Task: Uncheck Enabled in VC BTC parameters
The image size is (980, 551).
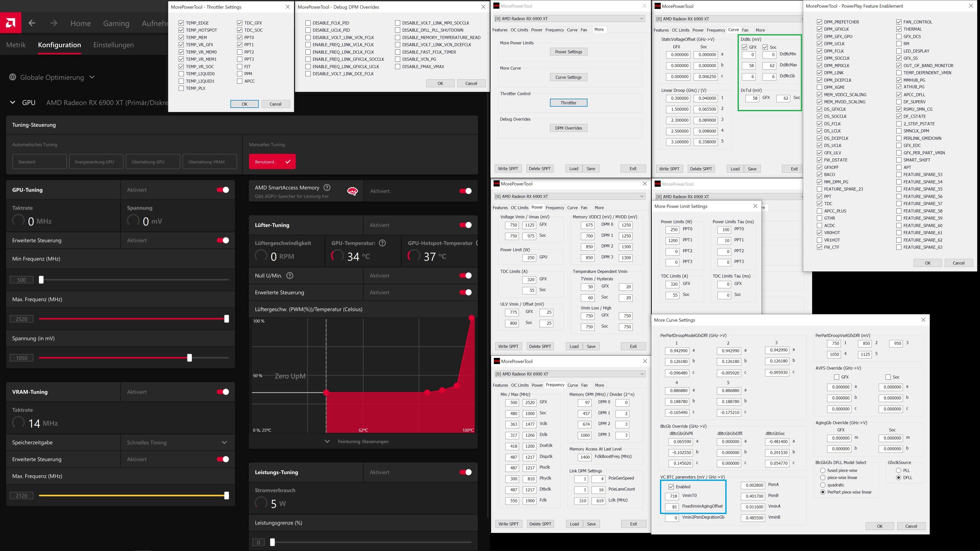Action: [671, 487]
